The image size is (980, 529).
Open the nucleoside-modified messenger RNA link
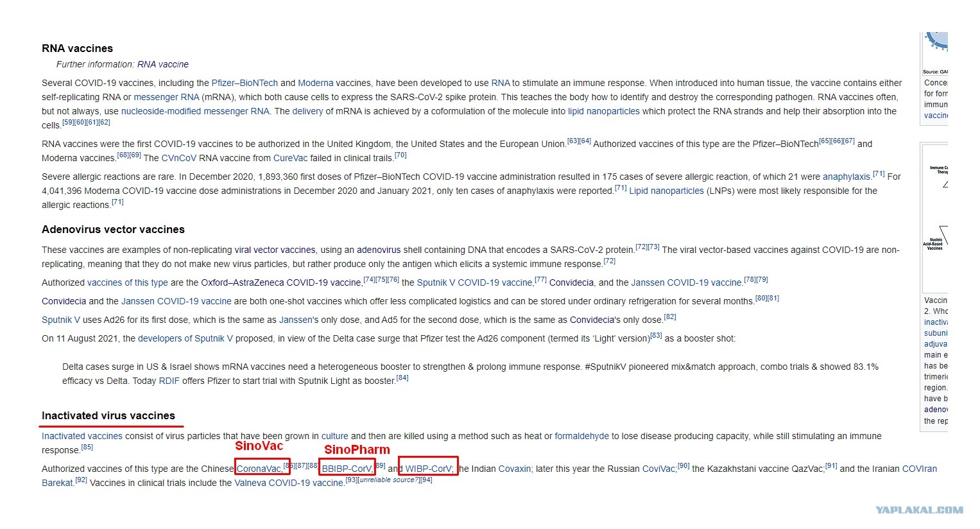point(195,111)
